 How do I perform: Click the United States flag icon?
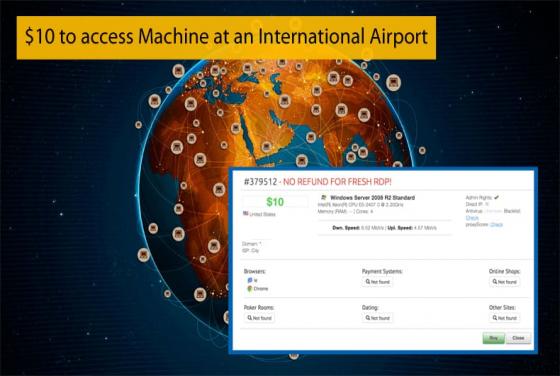pos(246,214)
